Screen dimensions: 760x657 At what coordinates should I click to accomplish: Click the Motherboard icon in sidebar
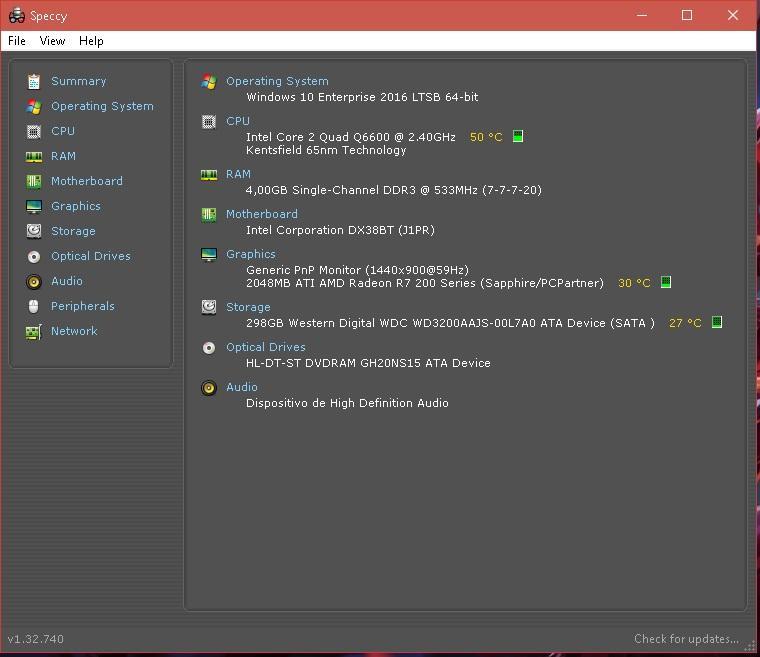click(x=33, y=181)
